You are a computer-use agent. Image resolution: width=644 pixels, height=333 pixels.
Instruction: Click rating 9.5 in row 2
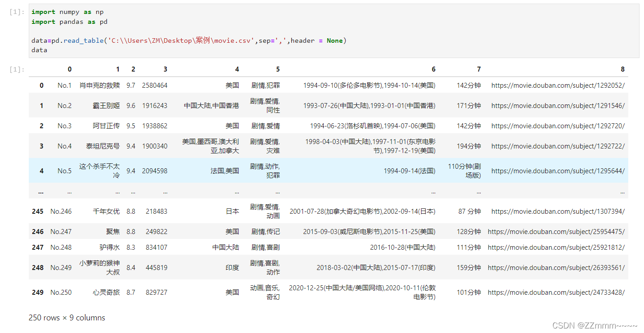131,126
